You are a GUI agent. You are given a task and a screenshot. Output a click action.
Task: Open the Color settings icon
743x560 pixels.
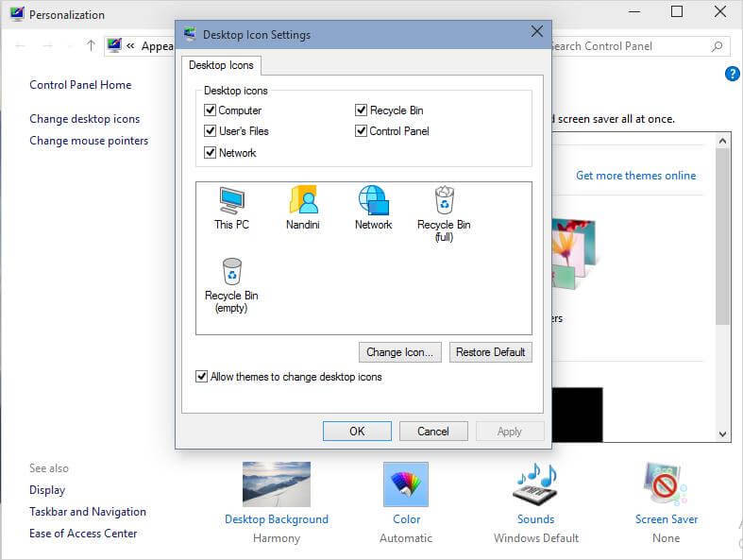406,484
